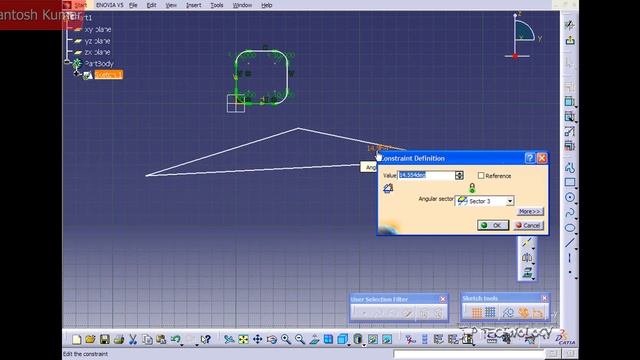The height and width of the screenshot is (360, 640).
Task: Click the Normal View icon
Action: [314, 340]
